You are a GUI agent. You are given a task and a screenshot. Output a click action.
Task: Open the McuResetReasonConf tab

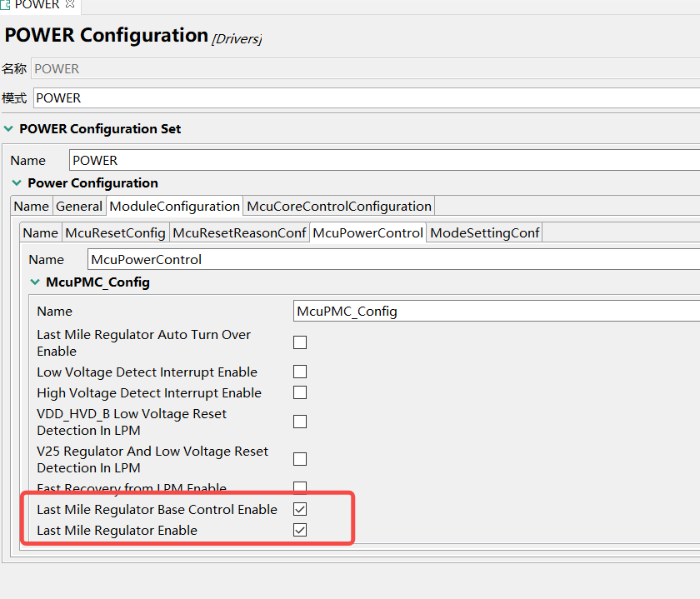239,233
